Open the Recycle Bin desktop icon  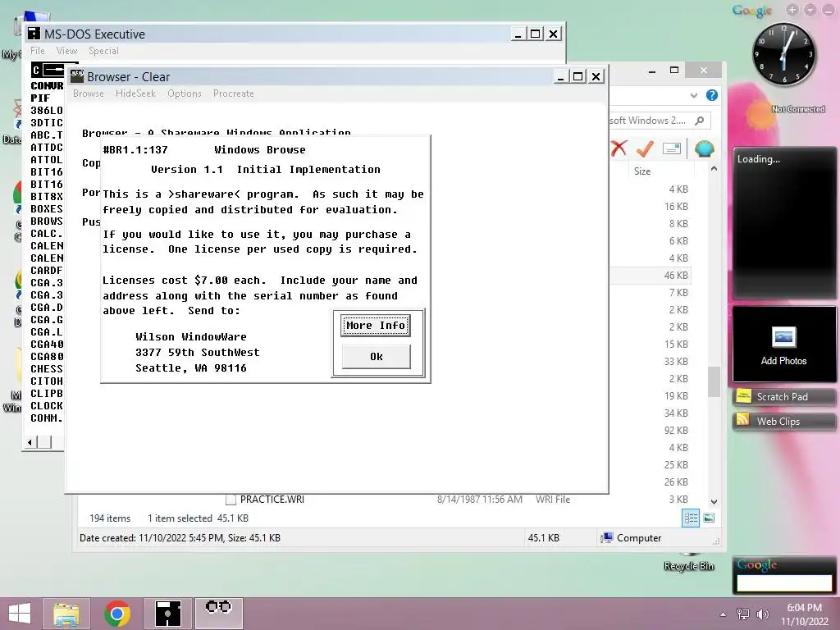pyautogui.click(x=689, y=562)
